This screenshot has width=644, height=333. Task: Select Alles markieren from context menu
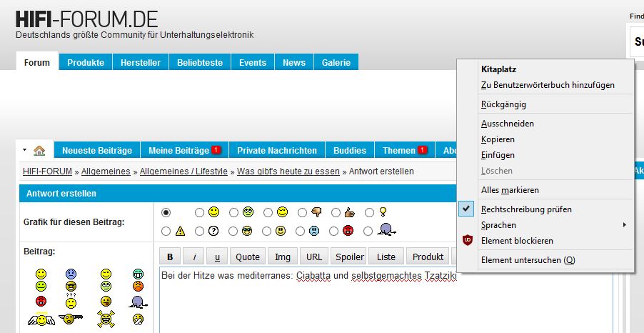510,190
